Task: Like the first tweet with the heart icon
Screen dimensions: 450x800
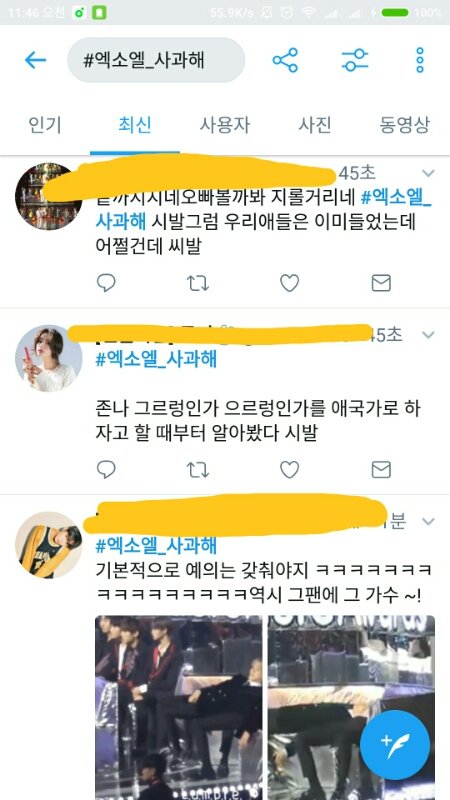Action: click(x=289, y=283)
